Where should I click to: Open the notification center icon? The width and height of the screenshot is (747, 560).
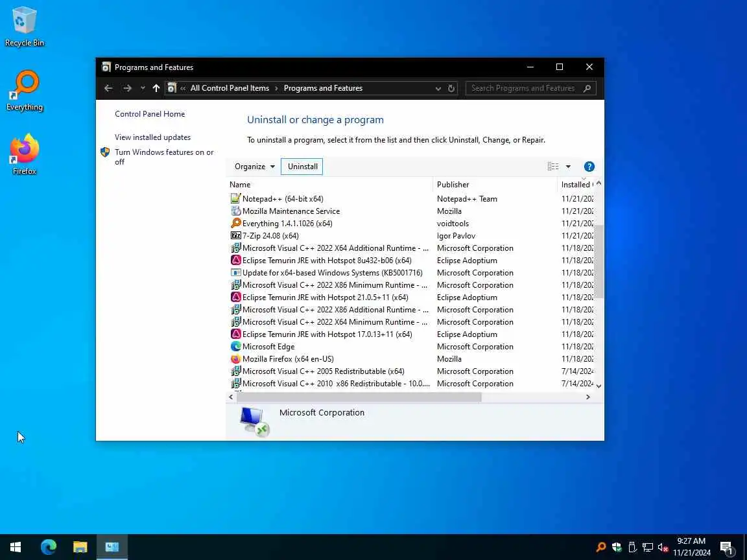pos(726,547)
